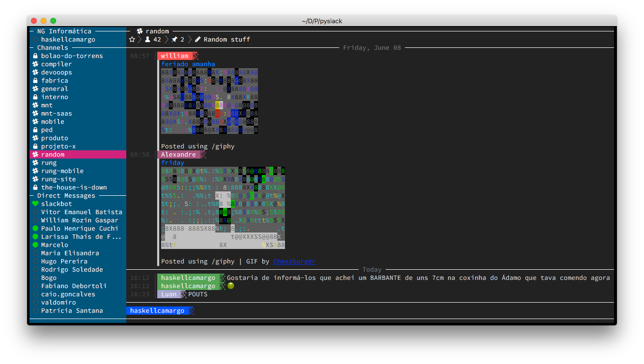Image resolution: width=644 pixels, height=364 pixels.
Task: Click the produto channel icon
Action: tap(35, 138)
